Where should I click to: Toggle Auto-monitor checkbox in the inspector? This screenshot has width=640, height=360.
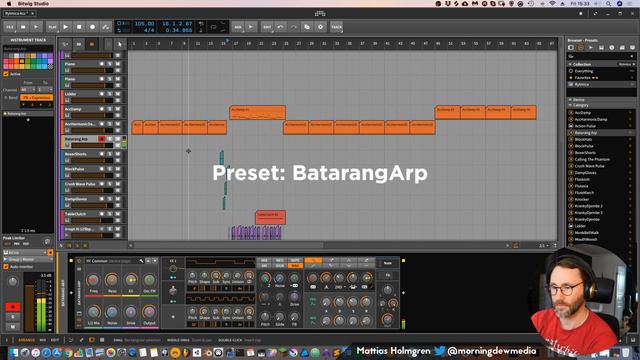coord(6,267)
